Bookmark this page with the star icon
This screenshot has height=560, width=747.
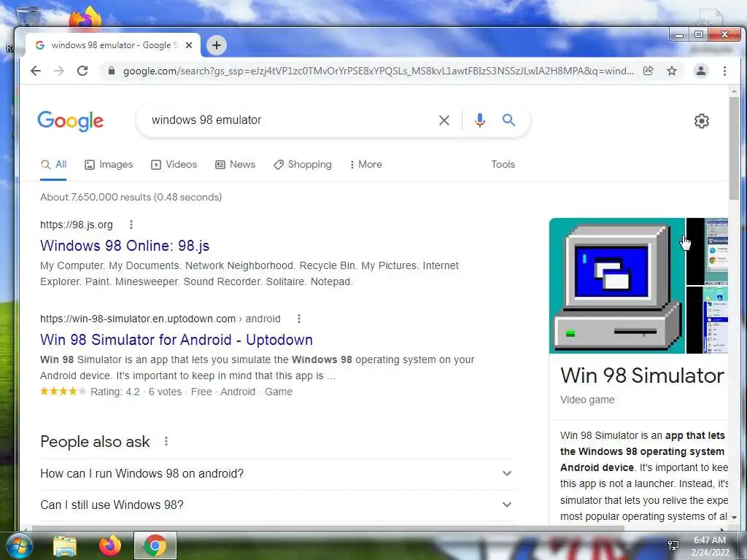click(x=672, y=71)
